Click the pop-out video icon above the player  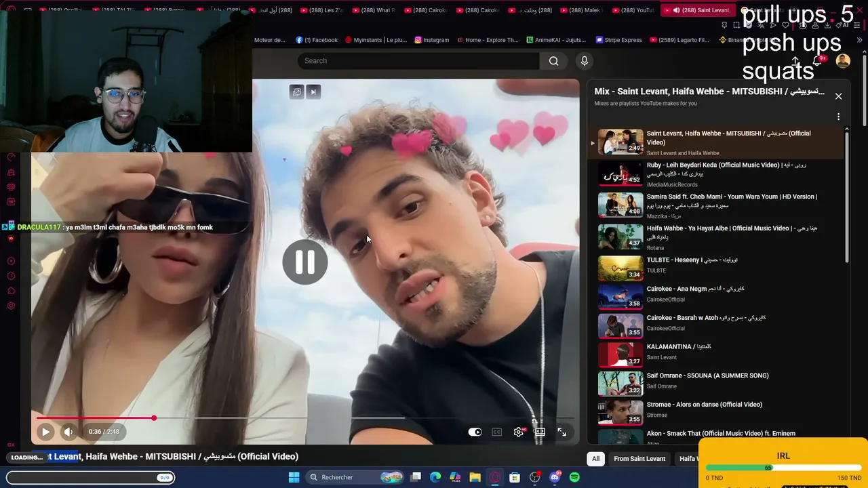tap(296, 91)
